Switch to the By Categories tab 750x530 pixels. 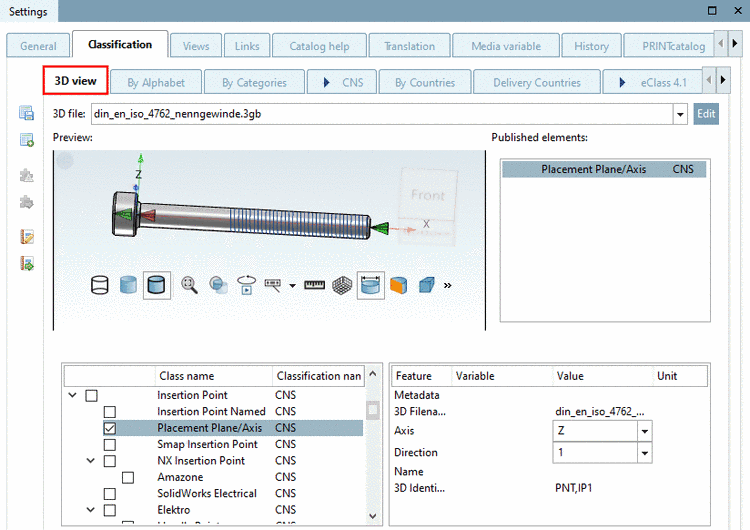254,82
